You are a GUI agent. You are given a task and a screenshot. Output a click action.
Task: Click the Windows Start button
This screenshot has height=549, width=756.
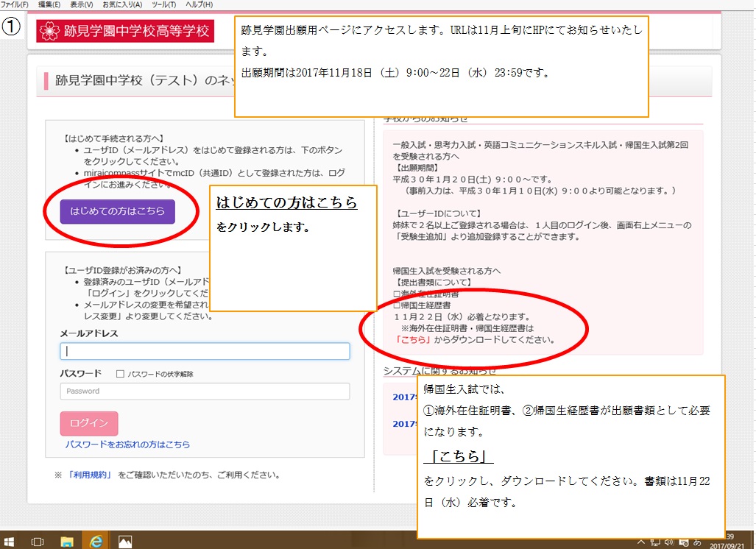(9, 541)
